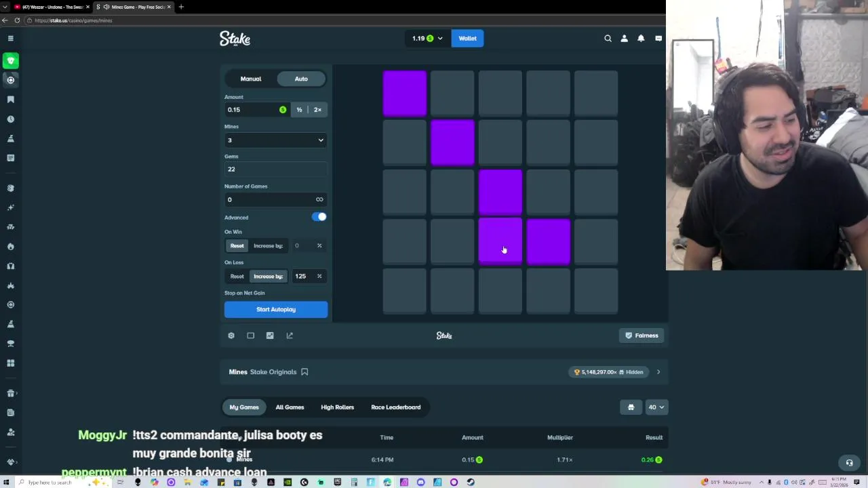Open game settings gear icon
The image size is (868, 488).
[231, 335]
